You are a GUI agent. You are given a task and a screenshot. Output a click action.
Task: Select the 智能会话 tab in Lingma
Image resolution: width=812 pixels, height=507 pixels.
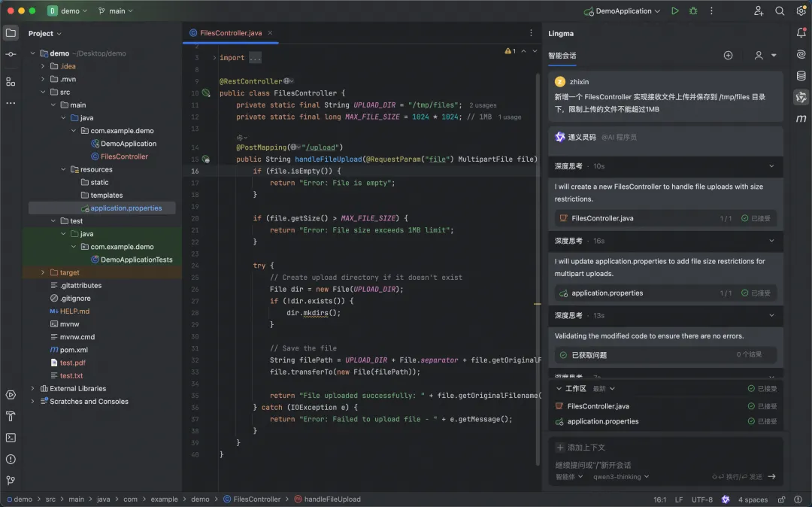click(562, 56)
